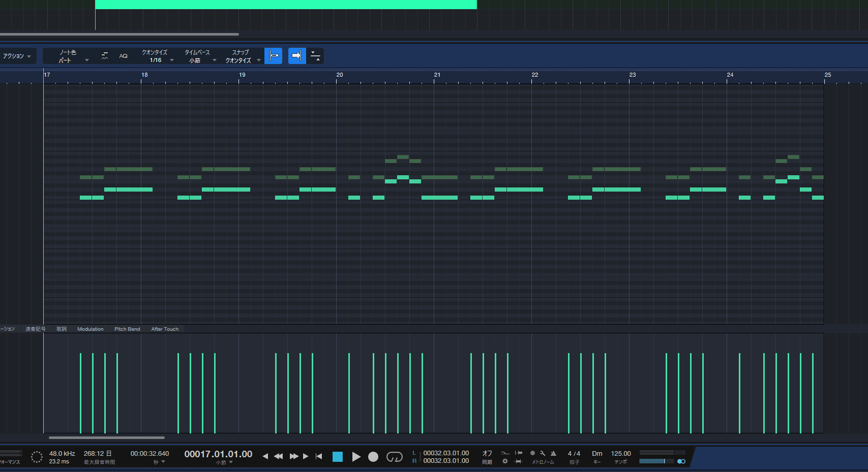This screenshot has width=868, height=472.
Task: Click the lower horizontal editor scrollbar
Action: click(x=107, y=437)
